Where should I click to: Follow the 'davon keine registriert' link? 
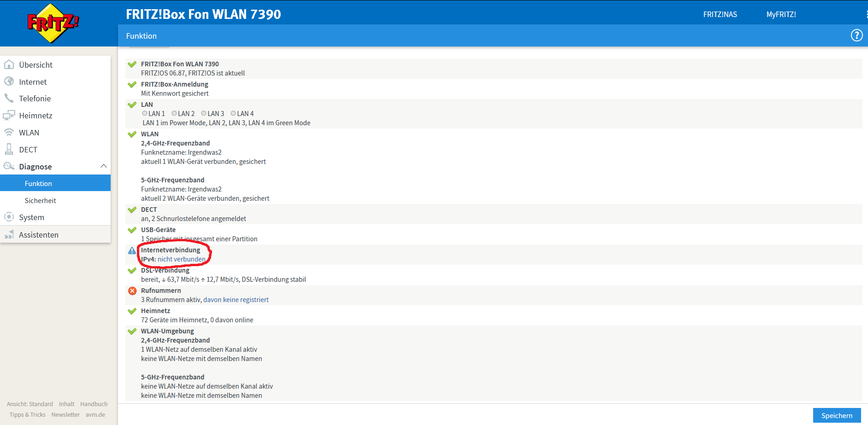[x=236, y=300]
